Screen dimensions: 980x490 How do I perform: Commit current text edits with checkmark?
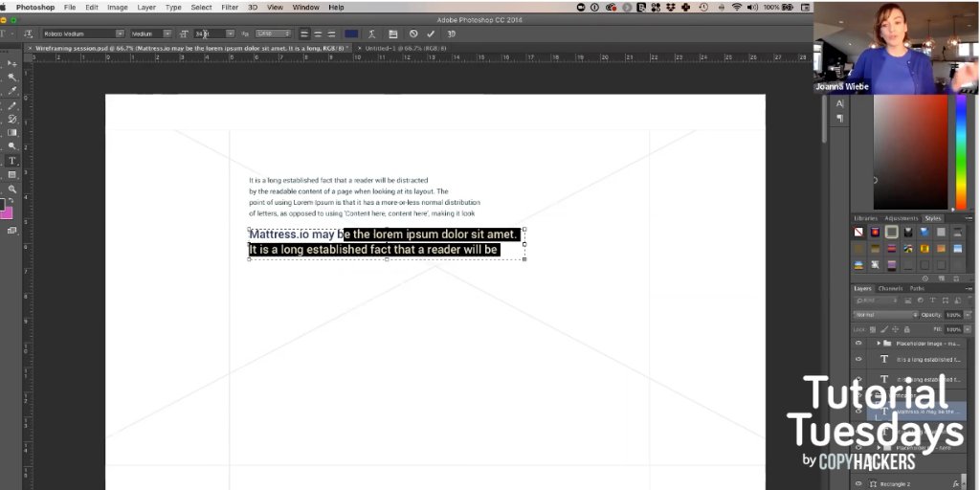pyautogui.click(x=431, y=33)
